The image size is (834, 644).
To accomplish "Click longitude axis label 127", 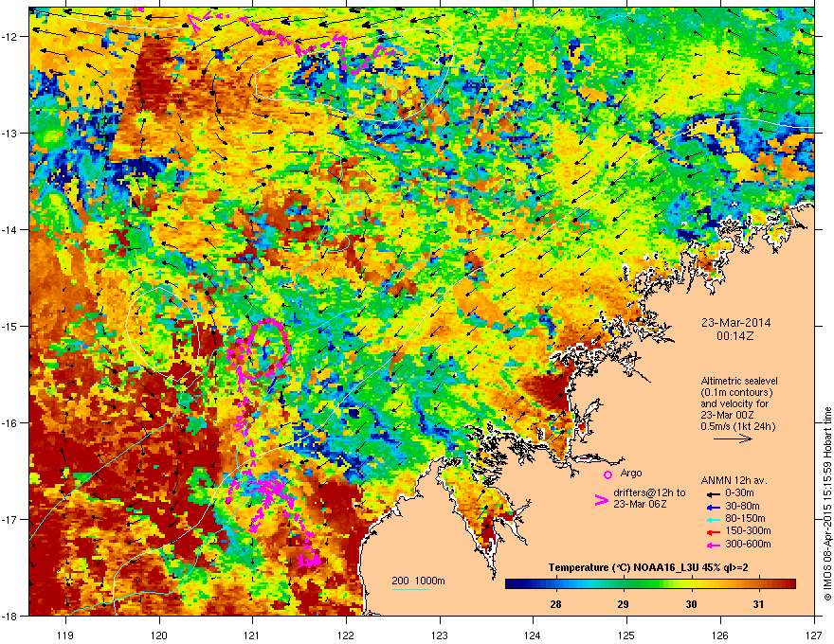I will click(x=814, y=635).
